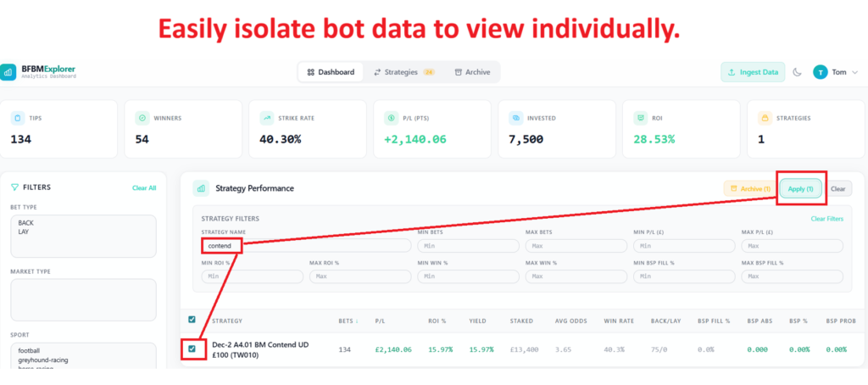Click the ROI card icon
The image size is (868, 385).
coord(640,118)
